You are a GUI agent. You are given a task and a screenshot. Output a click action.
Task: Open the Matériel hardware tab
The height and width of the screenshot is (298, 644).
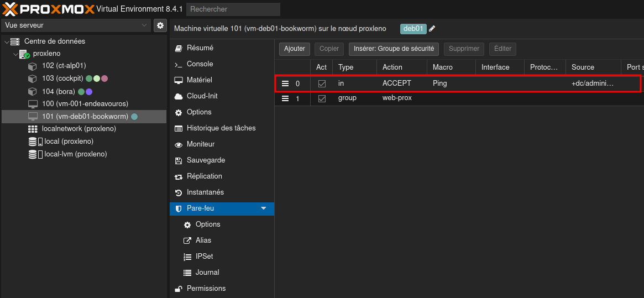coord(199,80)
